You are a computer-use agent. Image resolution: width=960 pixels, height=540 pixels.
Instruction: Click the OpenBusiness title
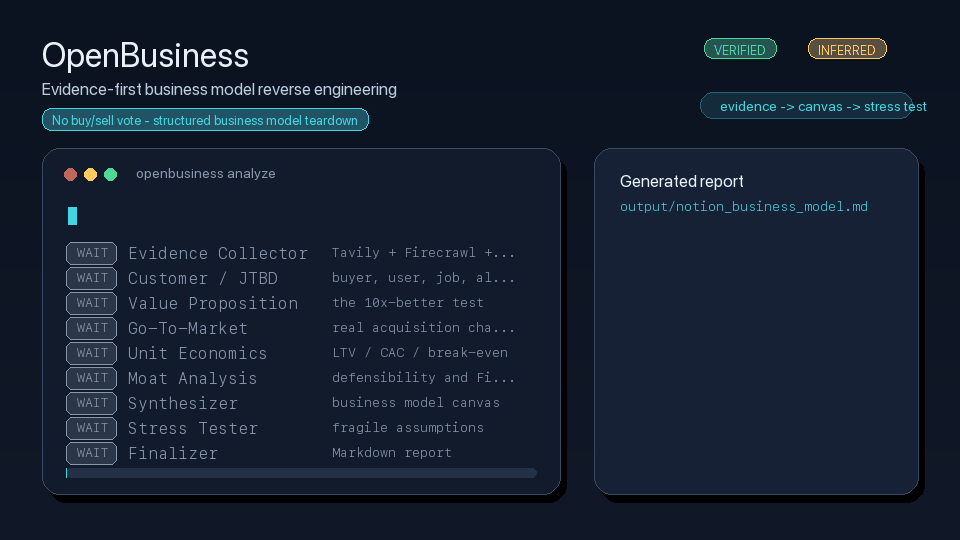[145, 55]
